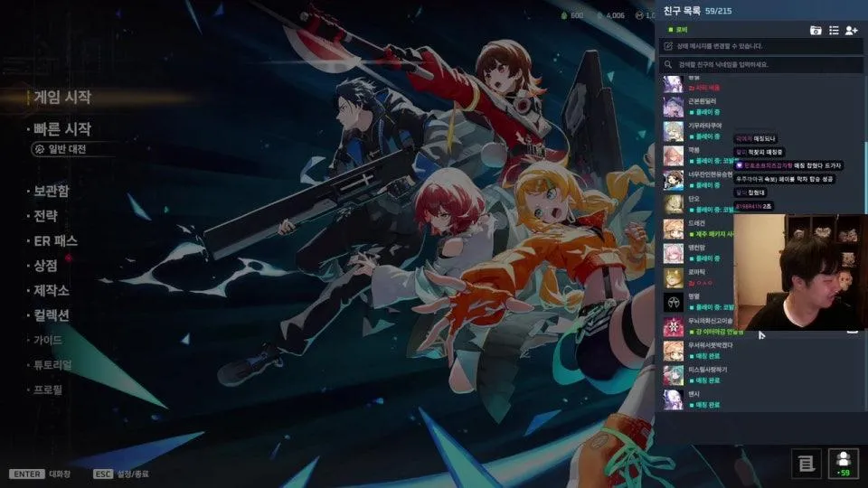Select friend name 기무라타쿠야
The height and width of the screenshot is (488, 868).
click(704, 126)
